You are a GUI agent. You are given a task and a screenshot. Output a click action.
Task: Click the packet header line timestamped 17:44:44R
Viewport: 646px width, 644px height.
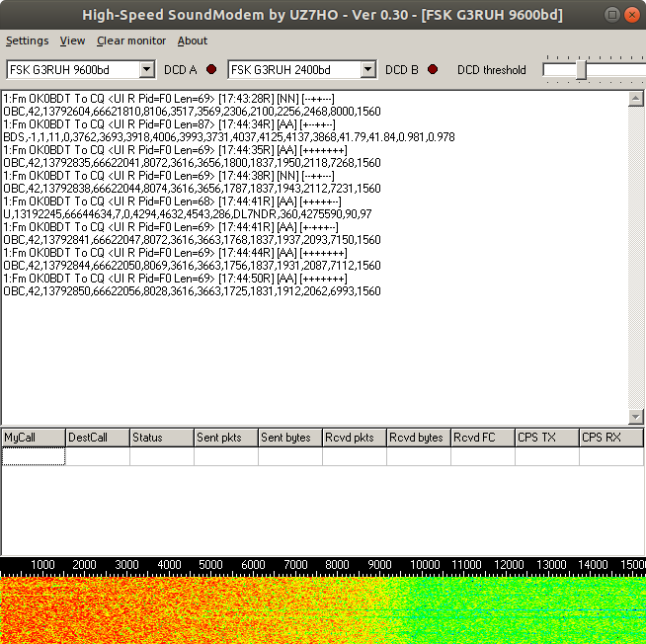pos(175,253)
